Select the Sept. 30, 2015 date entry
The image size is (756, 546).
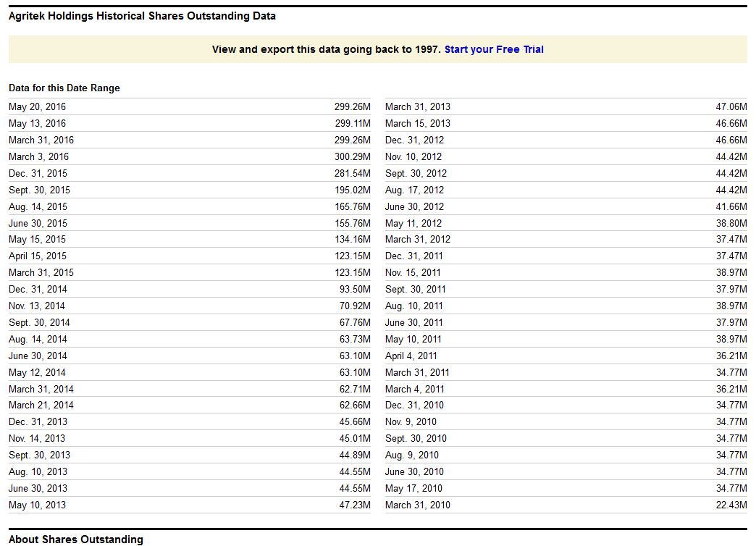tap(39, 190)
